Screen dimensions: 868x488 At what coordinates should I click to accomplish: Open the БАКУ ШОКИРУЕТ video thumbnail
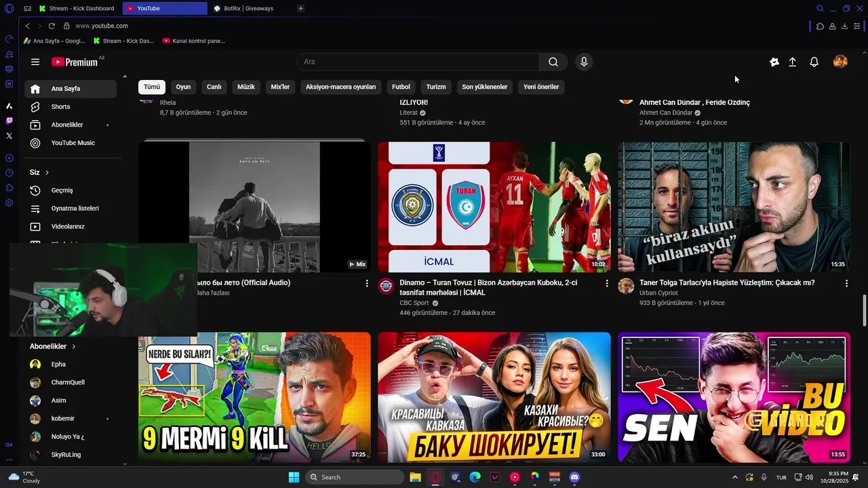(x=494, y=397)
